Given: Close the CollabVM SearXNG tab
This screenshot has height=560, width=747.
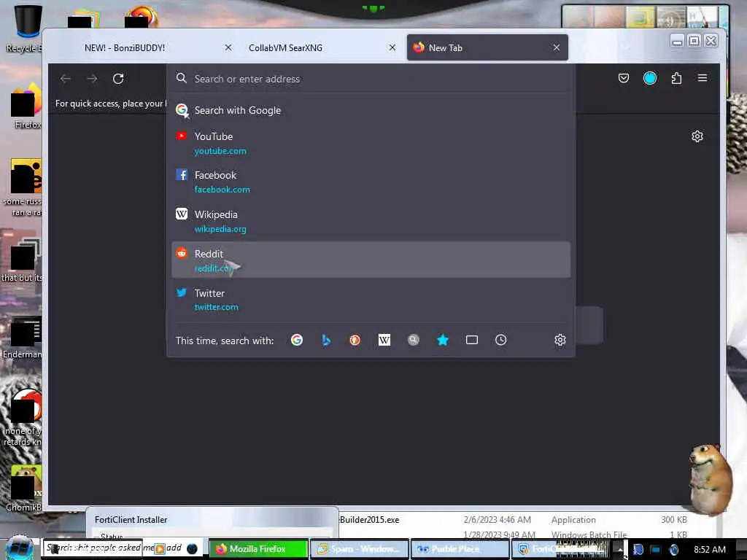Looking at the screenshot, I should click(x=392, y=47).
